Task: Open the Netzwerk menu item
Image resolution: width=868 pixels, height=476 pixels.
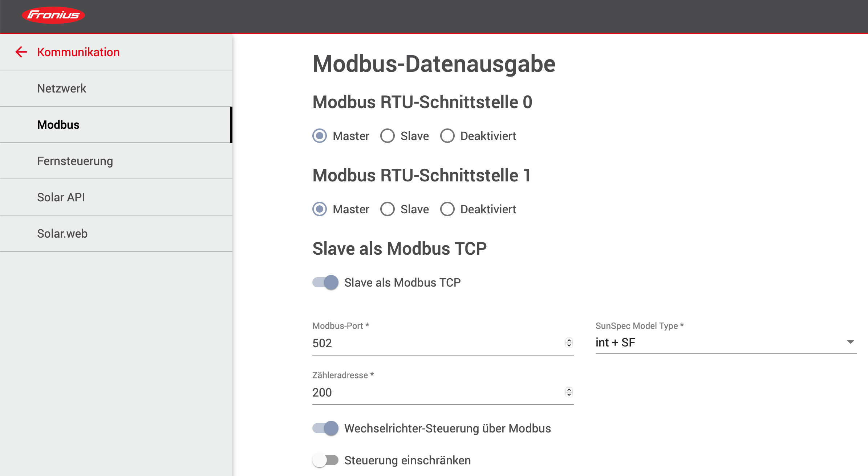Action: (62, 89)
